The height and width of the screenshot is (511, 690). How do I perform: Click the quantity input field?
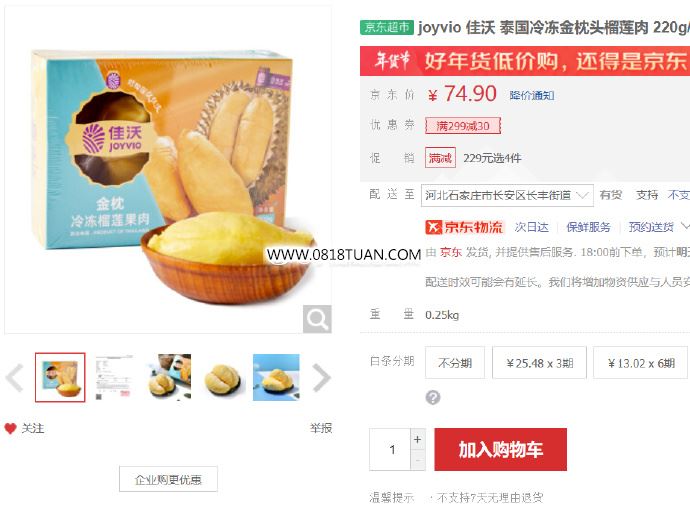click(x=390, y=449)
